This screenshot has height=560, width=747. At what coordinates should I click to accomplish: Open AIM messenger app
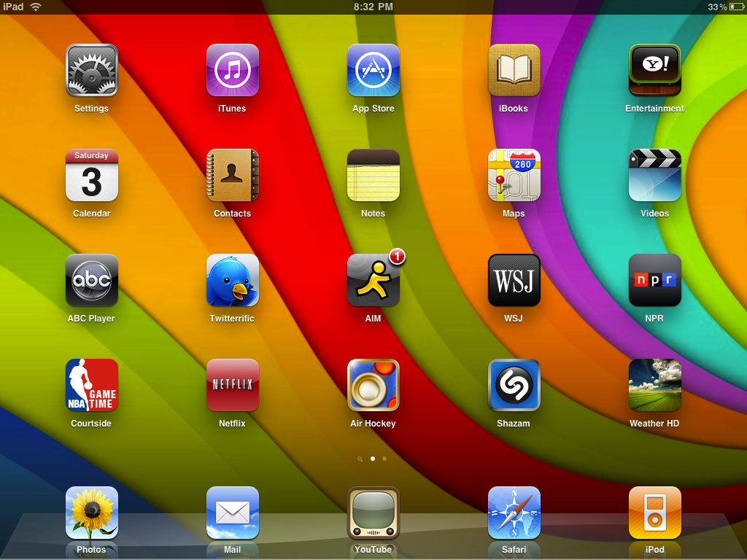pos(373,280)
